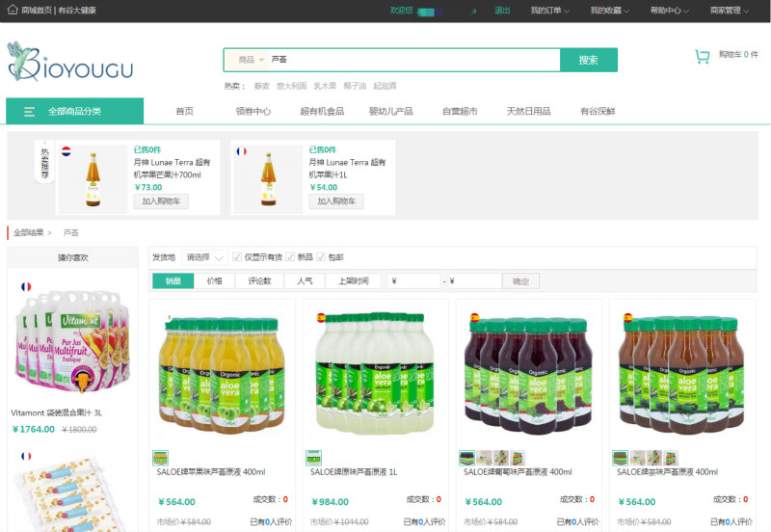Image resolution: width=771 pixels, height=532 pixels.
Task: Click Spain flag on SALOE 1L product
Action: pos(322,318)
